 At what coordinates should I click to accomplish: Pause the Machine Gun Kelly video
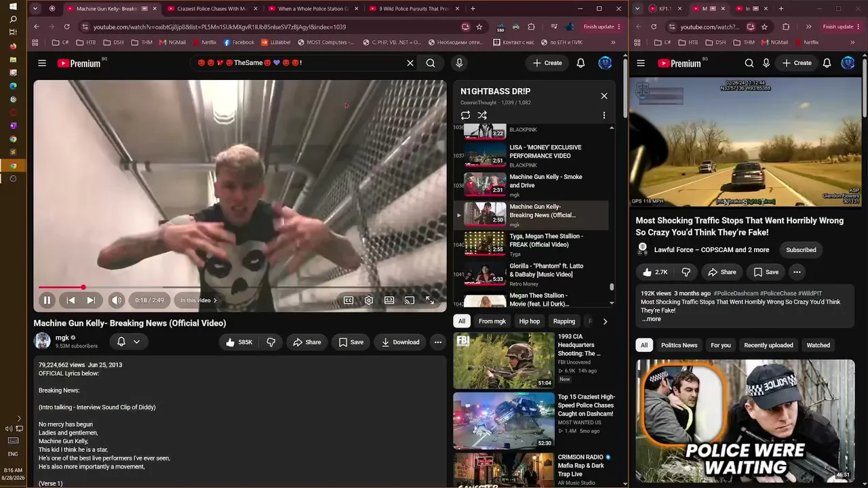[x=47, y=300]
